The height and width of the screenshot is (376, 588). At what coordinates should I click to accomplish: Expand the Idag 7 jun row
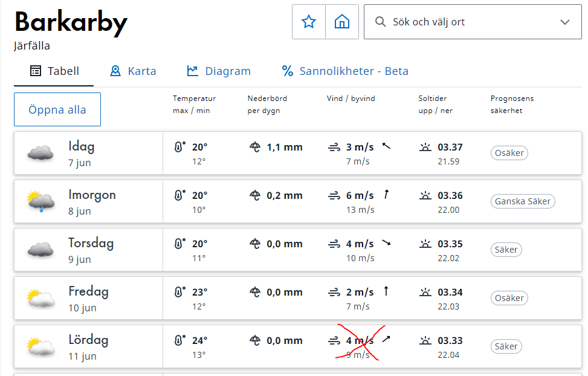(x=298, y=153)
